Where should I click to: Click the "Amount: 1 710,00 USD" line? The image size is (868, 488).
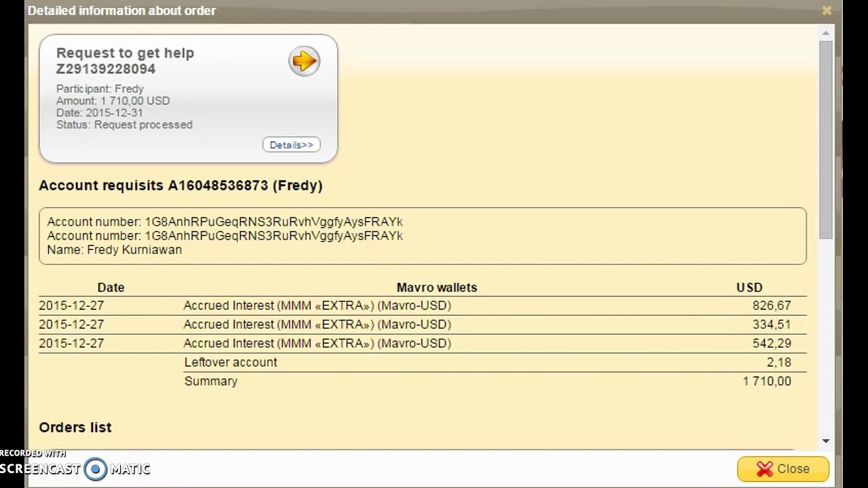coord(113,100)
